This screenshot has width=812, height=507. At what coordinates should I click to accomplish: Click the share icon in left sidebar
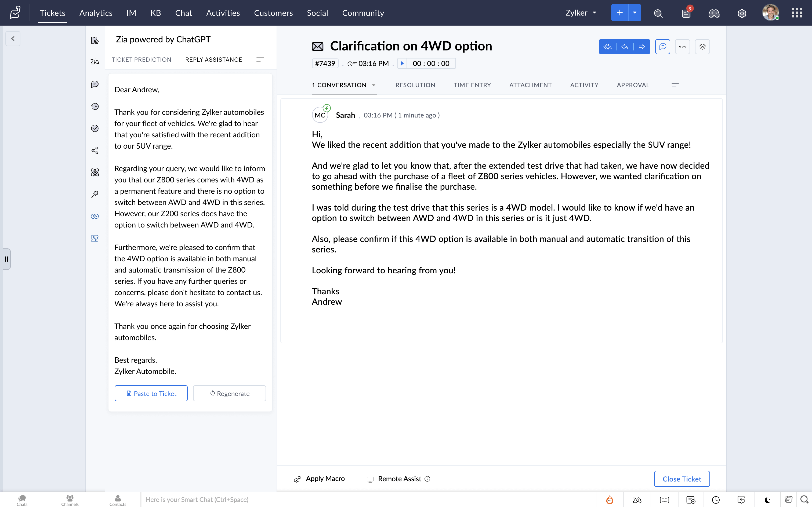[x=95, y=150]
